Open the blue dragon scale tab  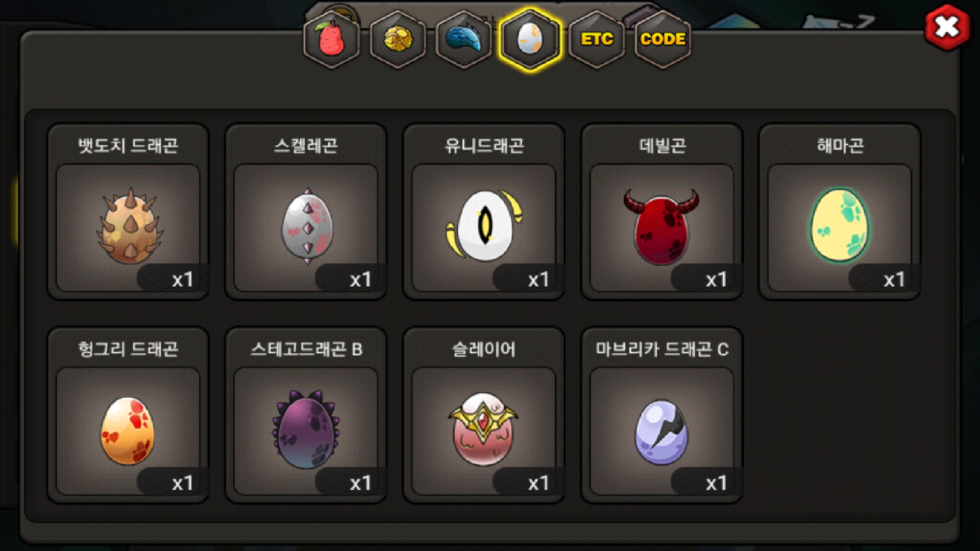(463, 39)
